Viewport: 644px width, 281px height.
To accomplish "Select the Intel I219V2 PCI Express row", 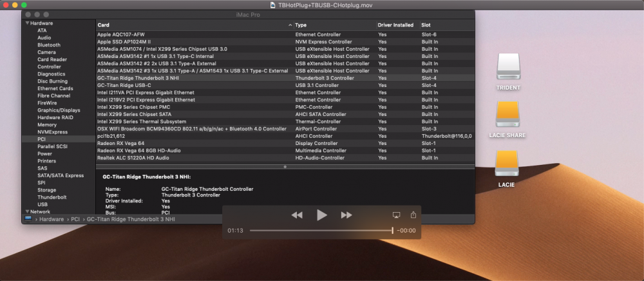I will 285,100.
